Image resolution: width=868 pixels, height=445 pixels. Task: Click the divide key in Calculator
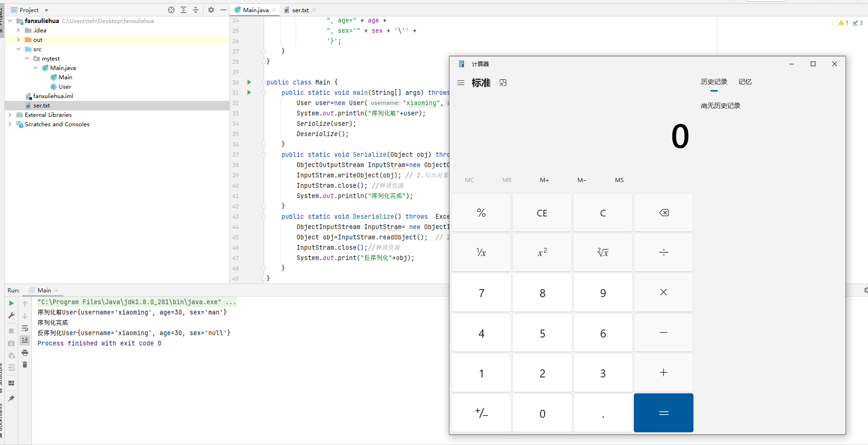pos(663,253)
